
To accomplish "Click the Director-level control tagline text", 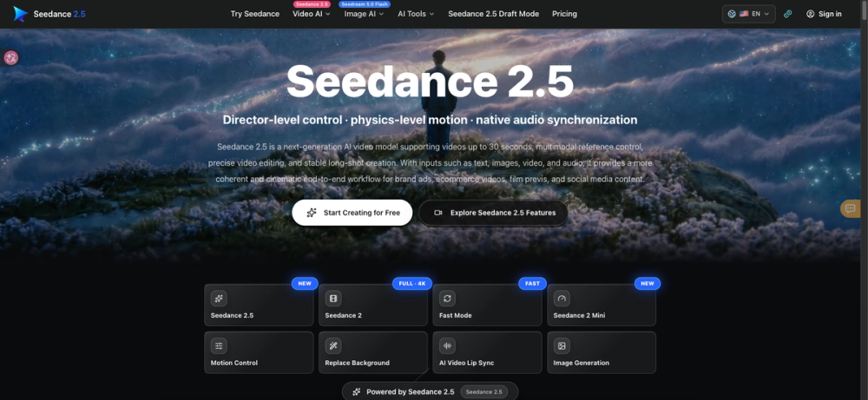I will (x=431, y=120).
